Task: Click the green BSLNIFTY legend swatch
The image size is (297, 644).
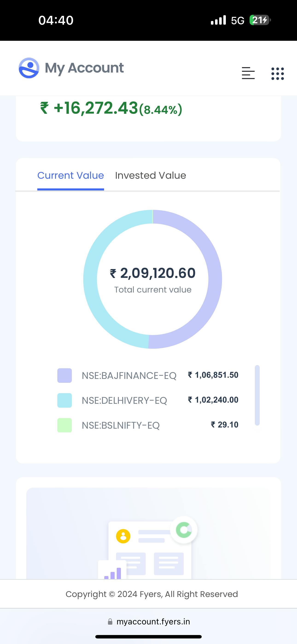Action: (64, 425)
